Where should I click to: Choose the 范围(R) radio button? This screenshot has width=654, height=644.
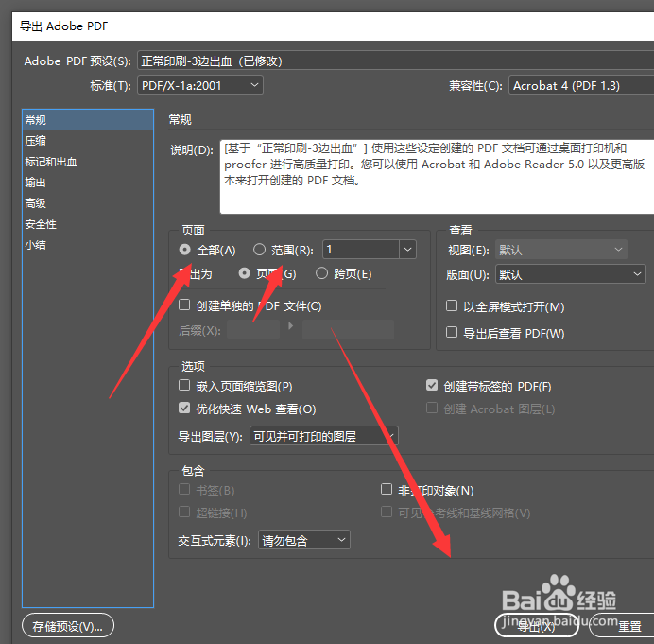coord(259,250)
